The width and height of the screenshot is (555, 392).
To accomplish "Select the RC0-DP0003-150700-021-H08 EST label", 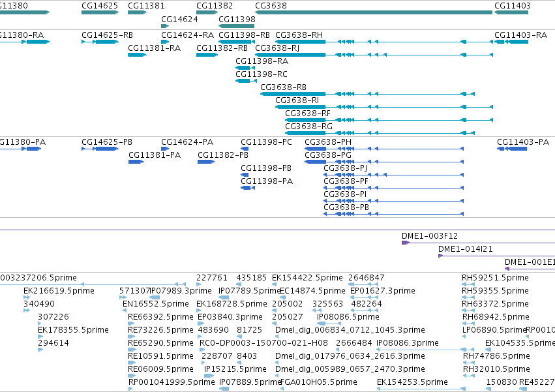I will [263, 343].
